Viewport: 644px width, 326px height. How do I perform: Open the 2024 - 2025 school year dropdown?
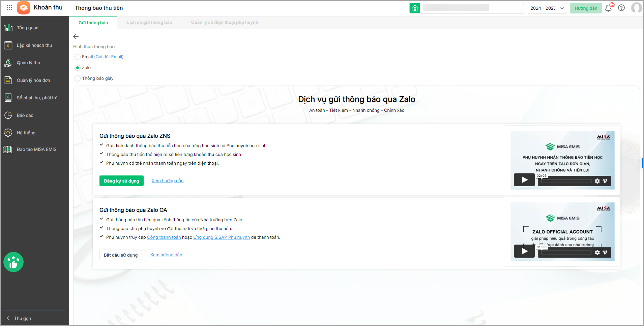click(547, 8)
